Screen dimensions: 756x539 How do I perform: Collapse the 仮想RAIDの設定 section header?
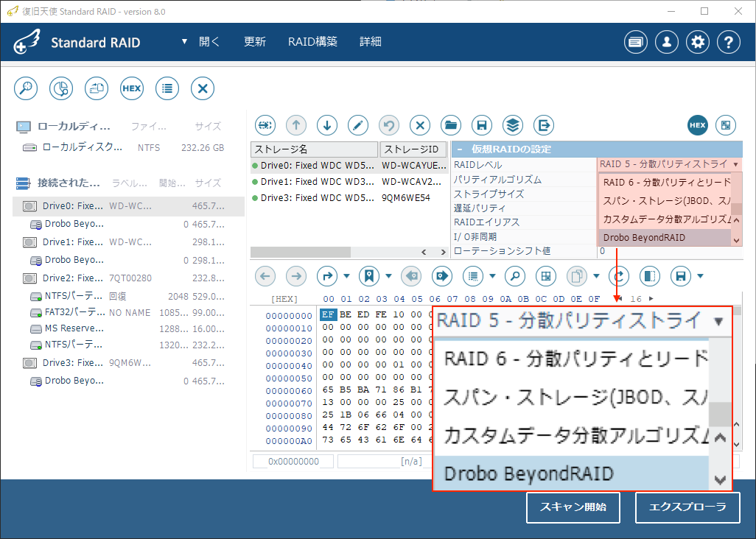coord(597,149)
